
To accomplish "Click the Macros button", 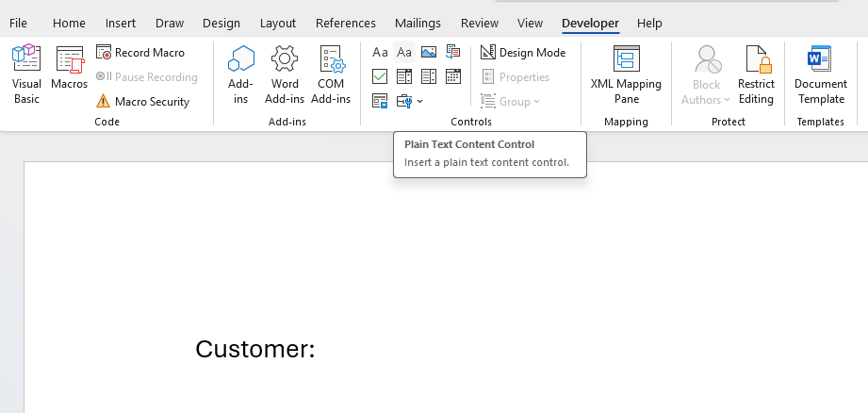I will [x=70, y=69].
